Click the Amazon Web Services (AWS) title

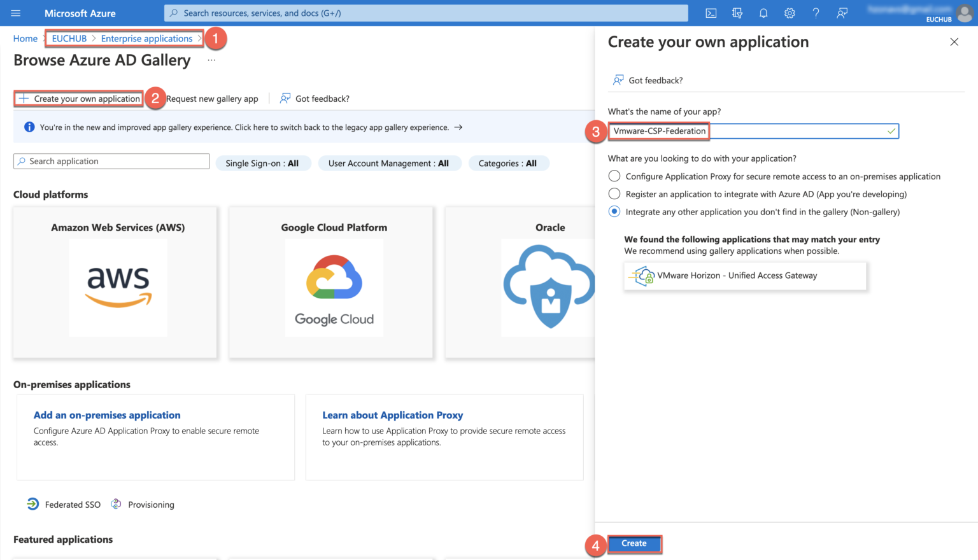(x=118, y=228)
